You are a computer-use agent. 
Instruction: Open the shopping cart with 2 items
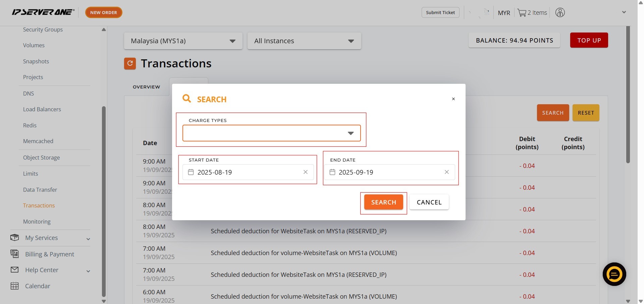(532, 13)
